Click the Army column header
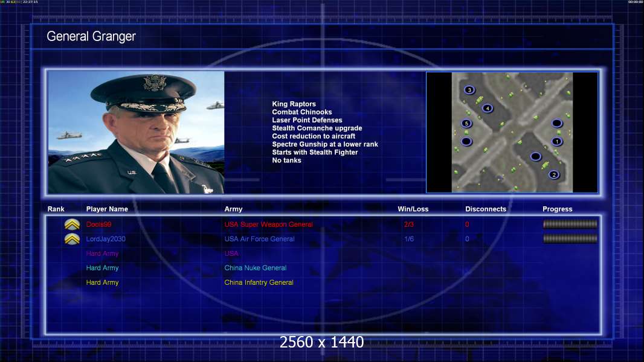 [x=233, y=209]
